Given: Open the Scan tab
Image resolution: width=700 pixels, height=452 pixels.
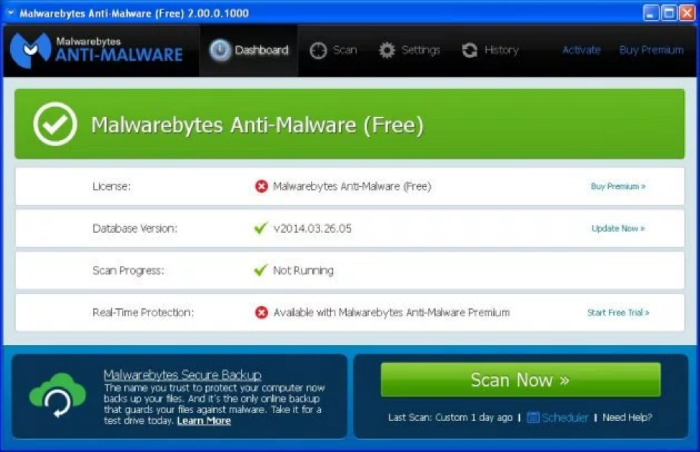Looking at the screenshot, I should point(333,50).
